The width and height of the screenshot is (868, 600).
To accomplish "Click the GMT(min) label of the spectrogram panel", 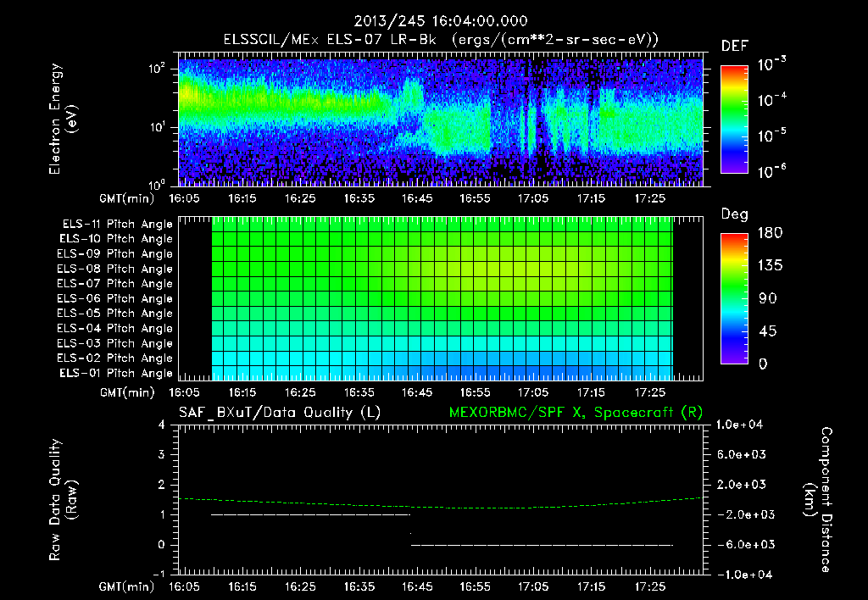I will tap(127, 198).
